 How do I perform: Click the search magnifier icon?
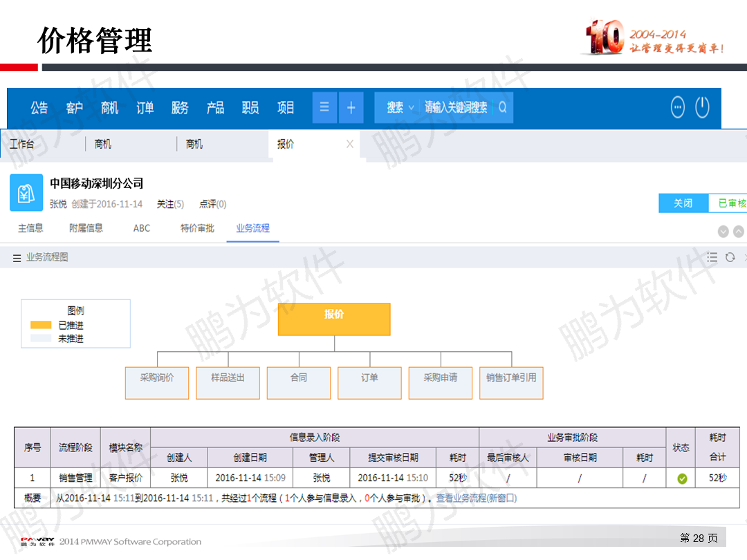point(503,108)
